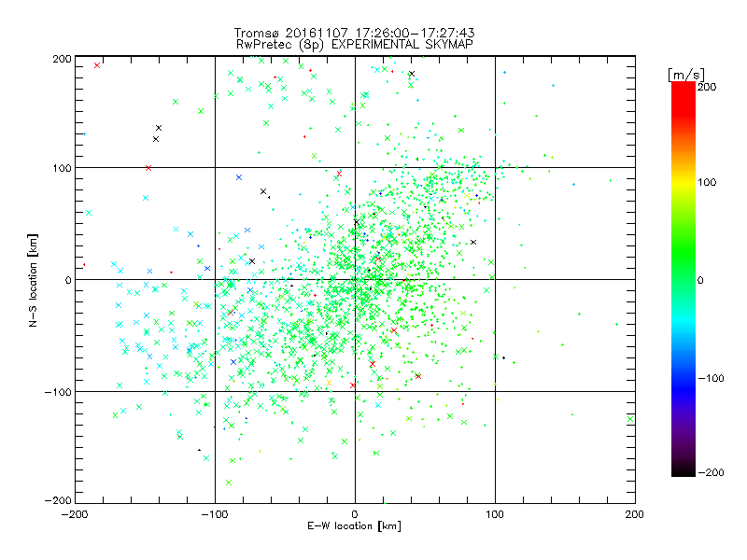Click the title "Tromsø 20161107 17:26:00-17:27:43"
The width and height of the screenshot is (747, 560).
coord(354,33)
